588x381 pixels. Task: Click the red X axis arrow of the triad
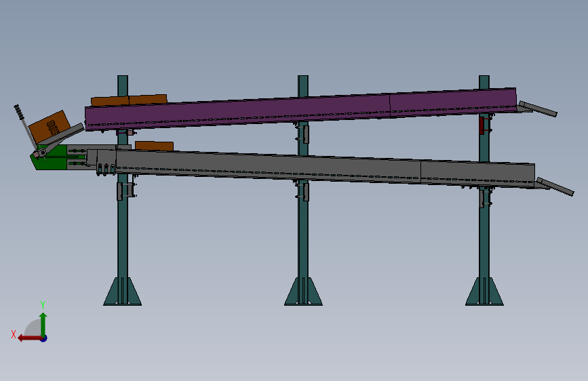coord(30,338)
